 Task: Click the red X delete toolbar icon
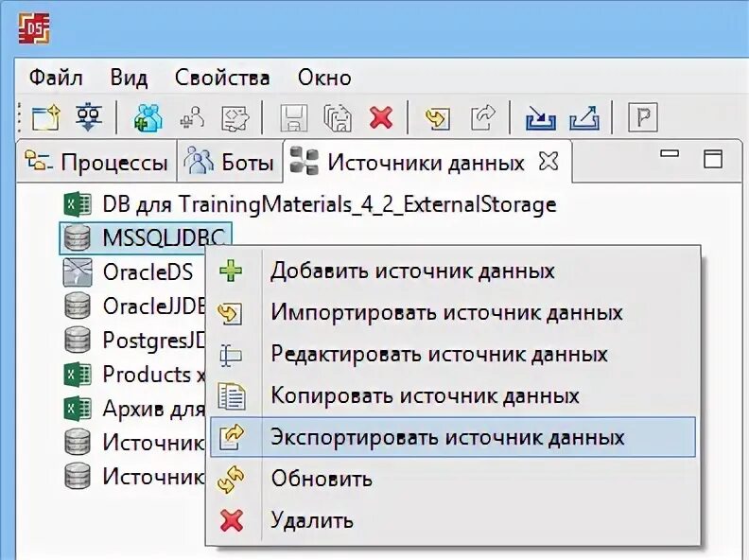click(x=381, y=117)
